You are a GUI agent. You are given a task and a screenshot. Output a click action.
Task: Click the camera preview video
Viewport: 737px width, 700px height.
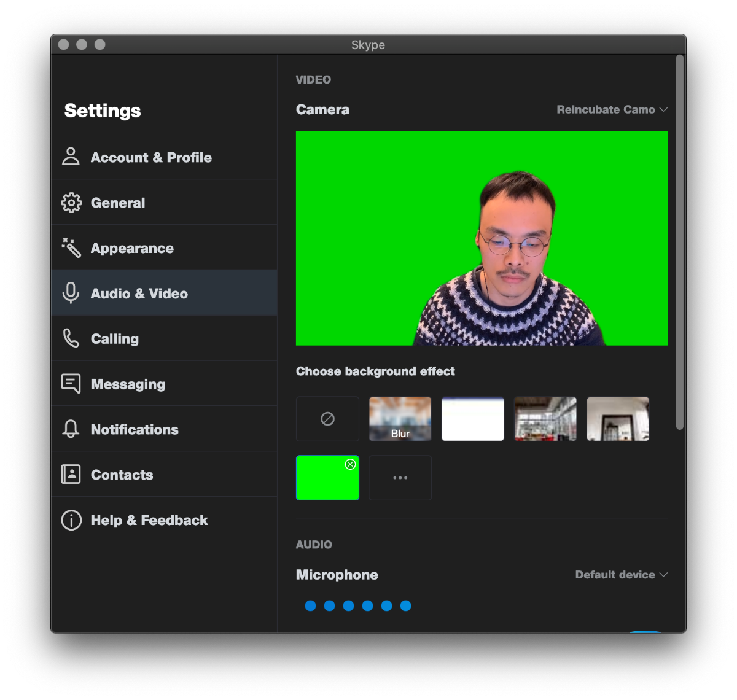[x=482, y=238]
